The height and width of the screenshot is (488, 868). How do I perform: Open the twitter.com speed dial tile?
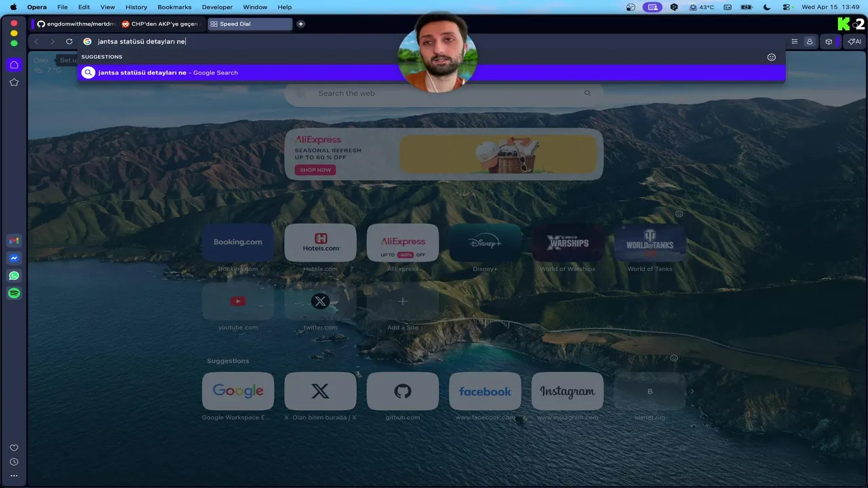click(x=320, y=301)
